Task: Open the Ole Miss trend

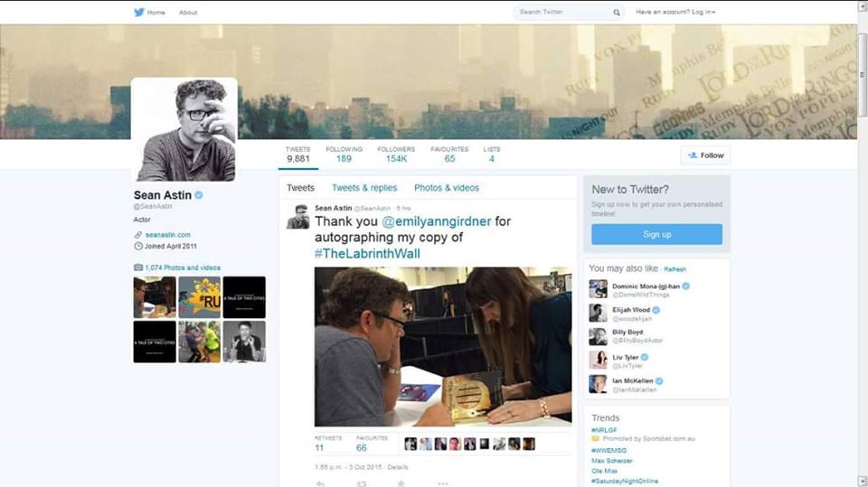Action: pyautogui.click(x=604, y=471)
